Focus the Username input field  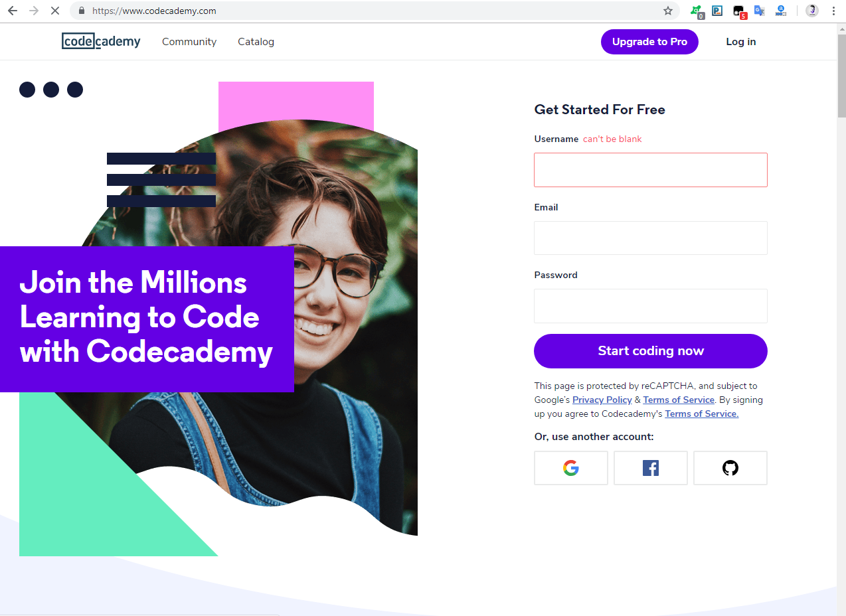point(651,170)
